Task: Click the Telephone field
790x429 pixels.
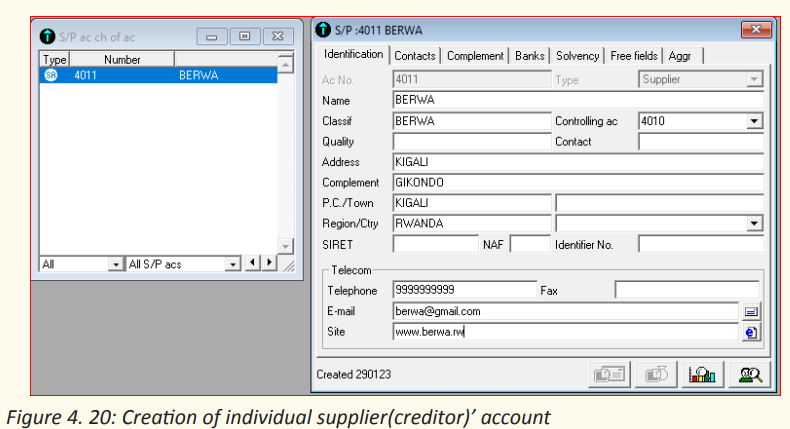Action: coord(465,290)
